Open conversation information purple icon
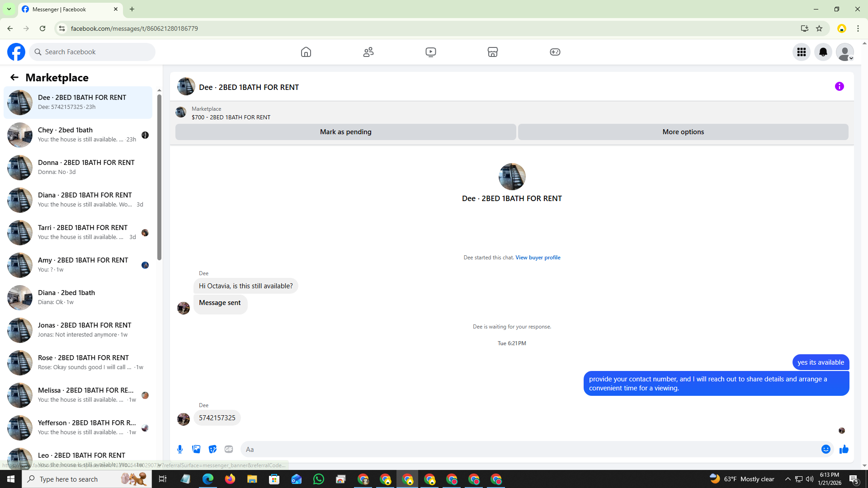868x488 pixels. point(839,86)
